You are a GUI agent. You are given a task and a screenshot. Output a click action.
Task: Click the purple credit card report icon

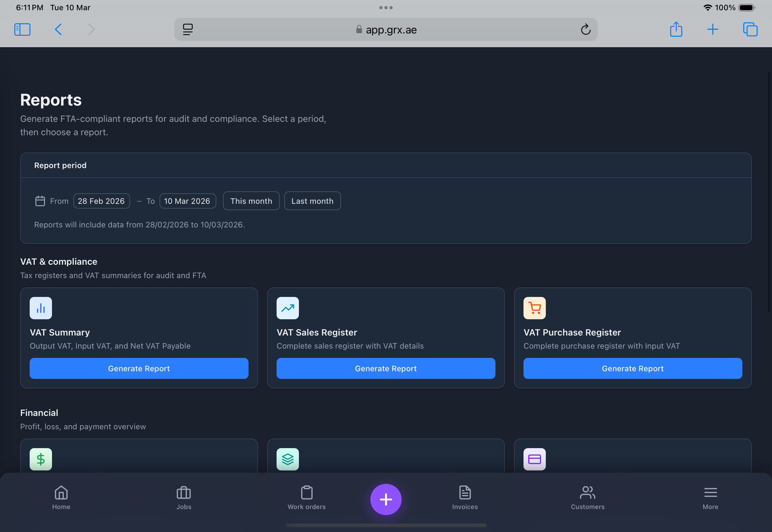coord(534,459)
